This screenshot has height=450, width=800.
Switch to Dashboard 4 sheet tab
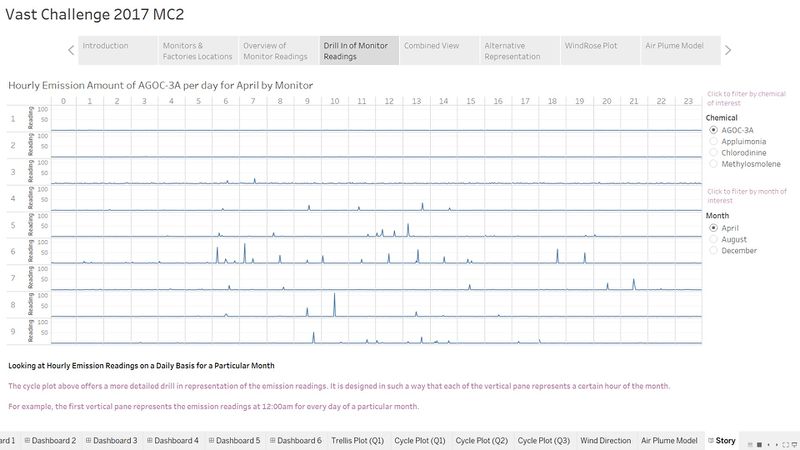click(173, 440)
